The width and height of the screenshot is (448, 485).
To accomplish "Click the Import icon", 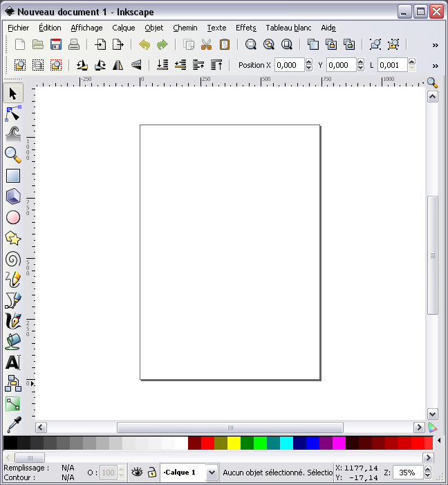I will coord(100,44).
